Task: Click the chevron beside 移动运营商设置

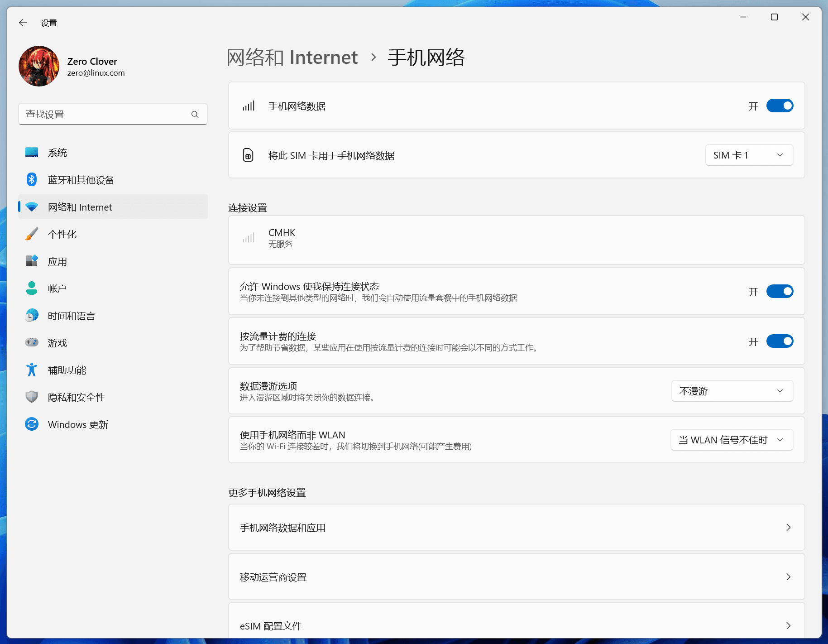Action: coord(788,577)
